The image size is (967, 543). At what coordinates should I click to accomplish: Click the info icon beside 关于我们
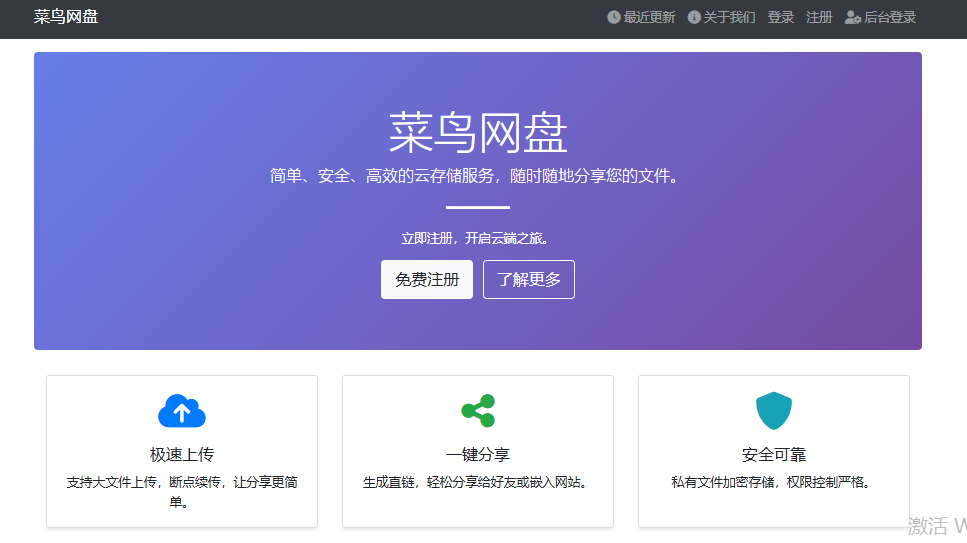tap(694, 17)
